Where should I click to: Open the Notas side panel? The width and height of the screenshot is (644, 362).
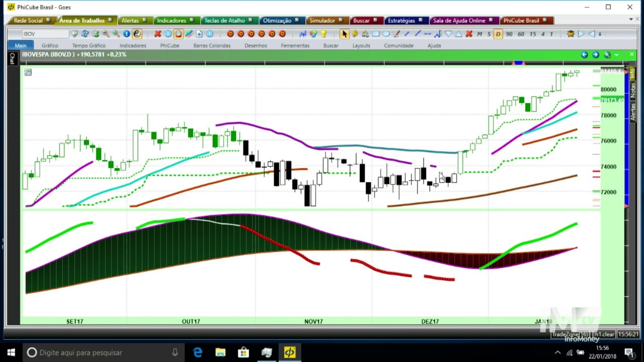pyautogui.click(x=633, y=90)
